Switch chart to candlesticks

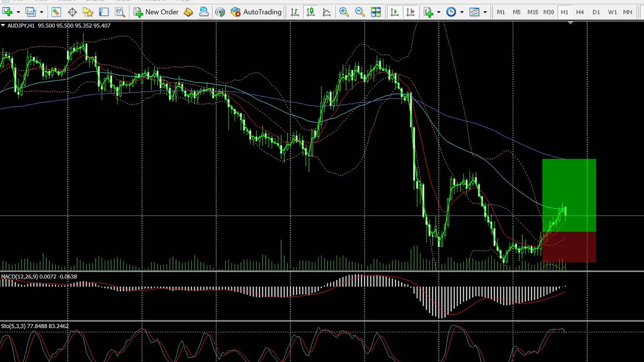(x=311, y=12)
